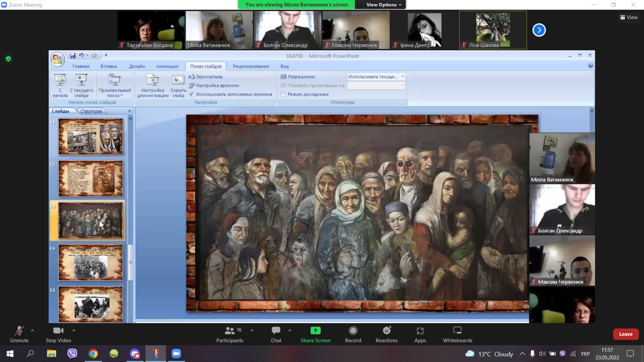Open slideshow setup (Настройка демонстрации)
644x362 pixels.
(153, 86)
